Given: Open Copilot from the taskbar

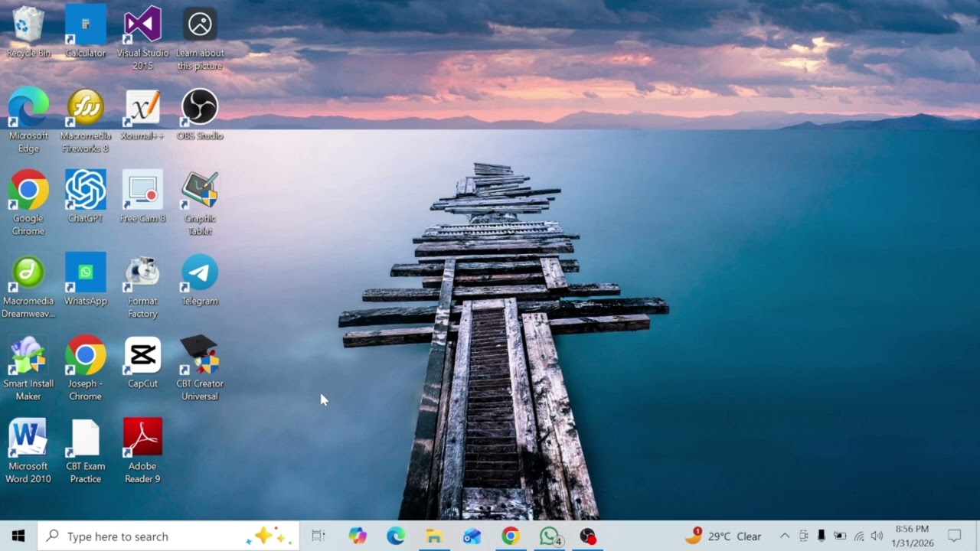Looking at the screenshot, I should point(358,536).
